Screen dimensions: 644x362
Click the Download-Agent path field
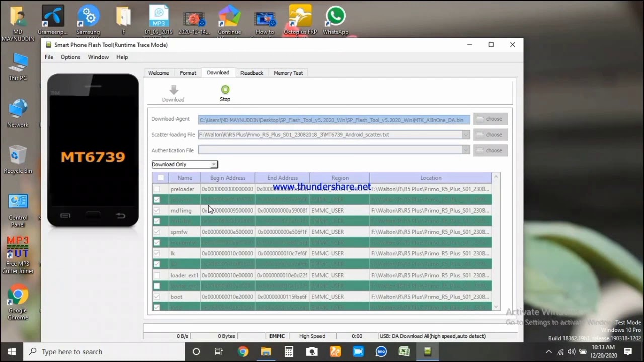pos(334,120)
